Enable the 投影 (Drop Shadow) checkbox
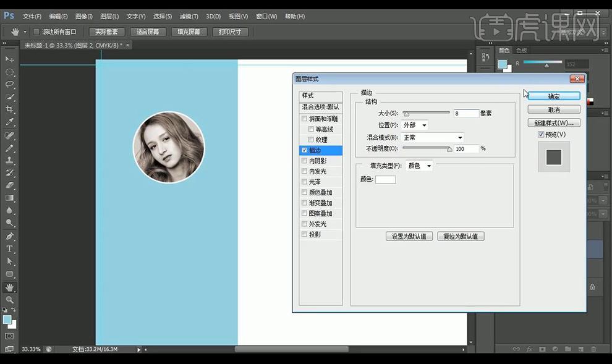The width and height of the screenshot is (612, 364). click(x=304, y=234)
